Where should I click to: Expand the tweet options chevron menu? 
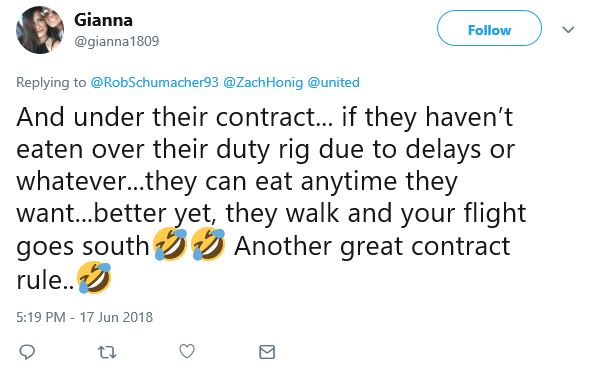[x=568, y=29]
